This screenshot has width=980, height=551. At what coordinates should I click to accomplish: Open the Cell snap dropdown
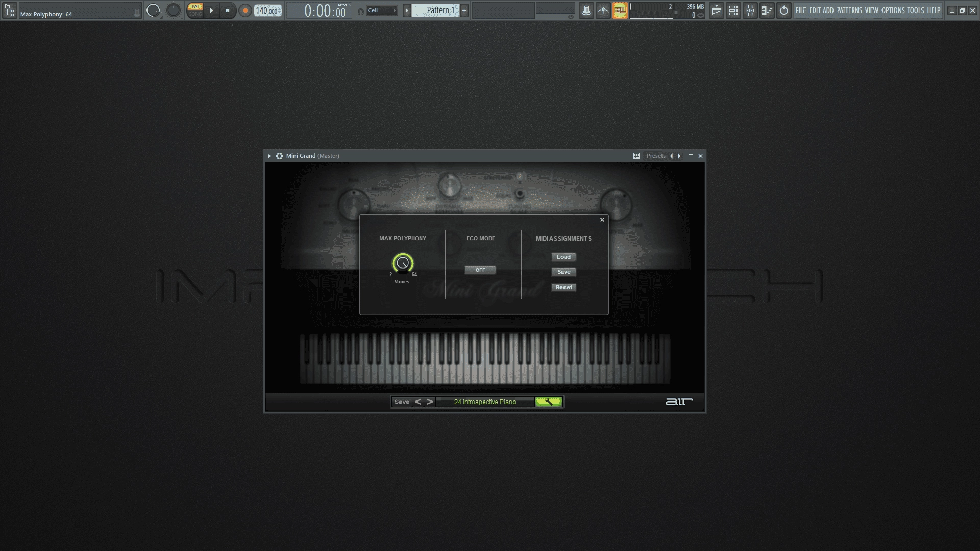[382, 10]
